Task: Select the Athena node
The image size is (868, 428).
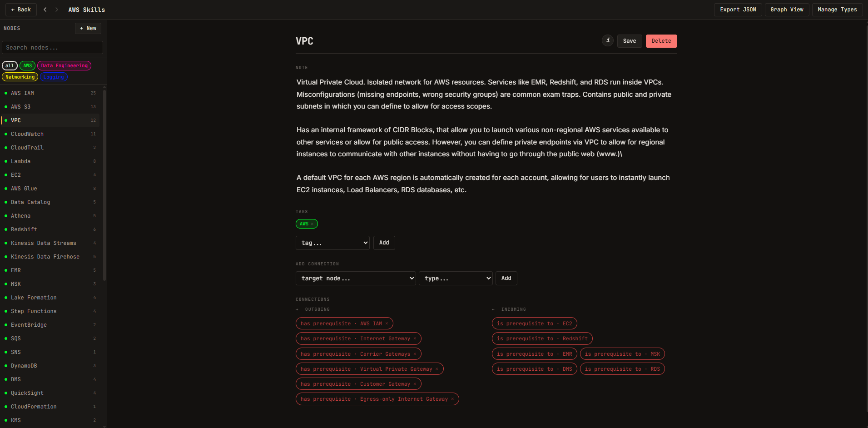Action: click(x=50, y=216)
